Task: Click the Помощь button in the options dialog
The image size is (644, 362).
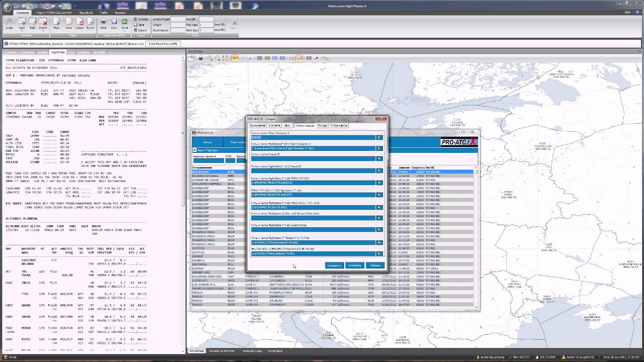Action: pyautogui.click(x=375, y=265)
